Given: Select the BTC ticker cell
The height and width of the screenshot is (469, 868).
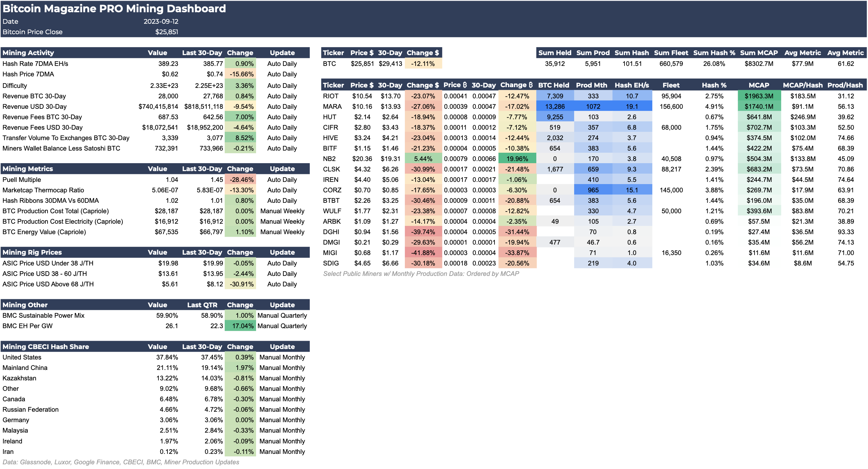Looking at the screenshot, I should tap(329, 64).
